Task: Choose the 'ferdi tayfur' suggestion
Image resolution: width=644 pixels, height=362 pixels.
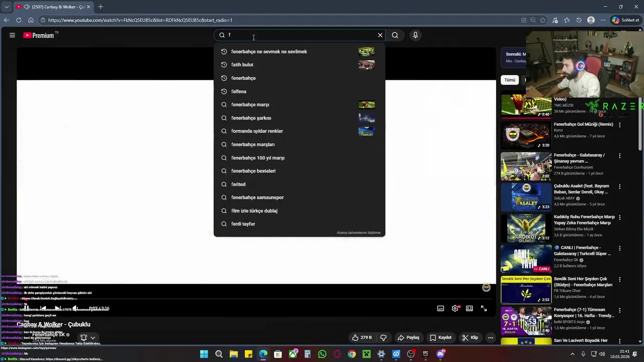Action: click(299, 224)
